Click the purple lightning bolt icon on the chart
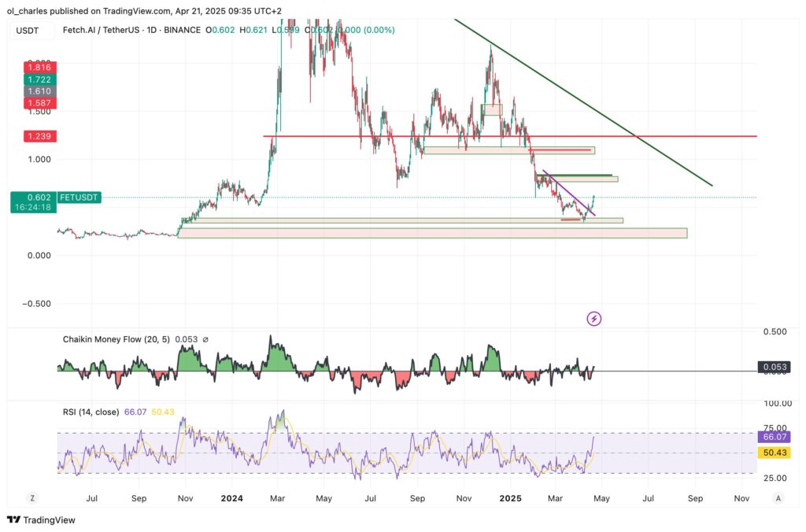Viewport: 806px width, 532px height. tap(594, 318)
